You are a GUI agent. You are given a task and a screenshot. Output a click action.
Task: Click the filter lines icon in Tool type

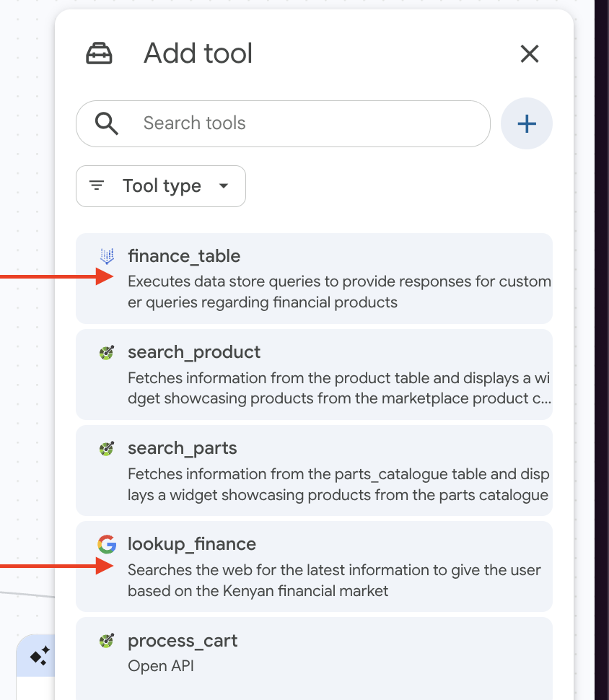pyautogui.click(x=97, y=185)
